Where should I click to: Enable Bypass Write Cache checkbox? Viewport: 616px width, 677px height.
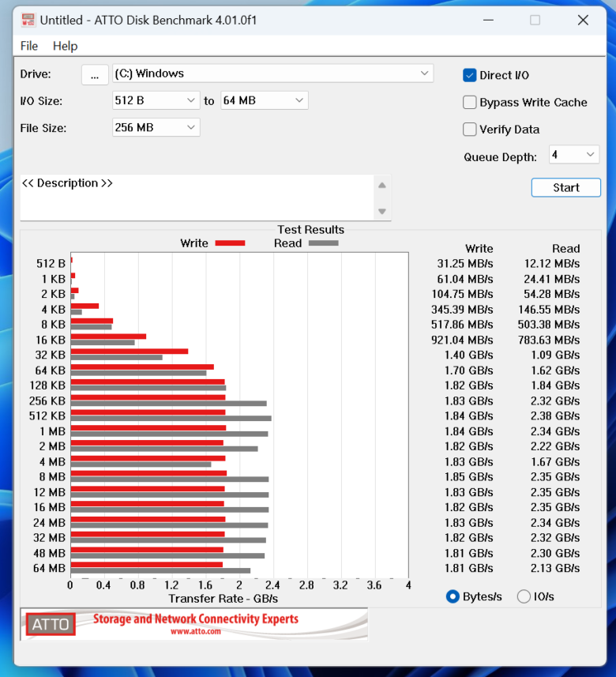(x=470, y=103)
